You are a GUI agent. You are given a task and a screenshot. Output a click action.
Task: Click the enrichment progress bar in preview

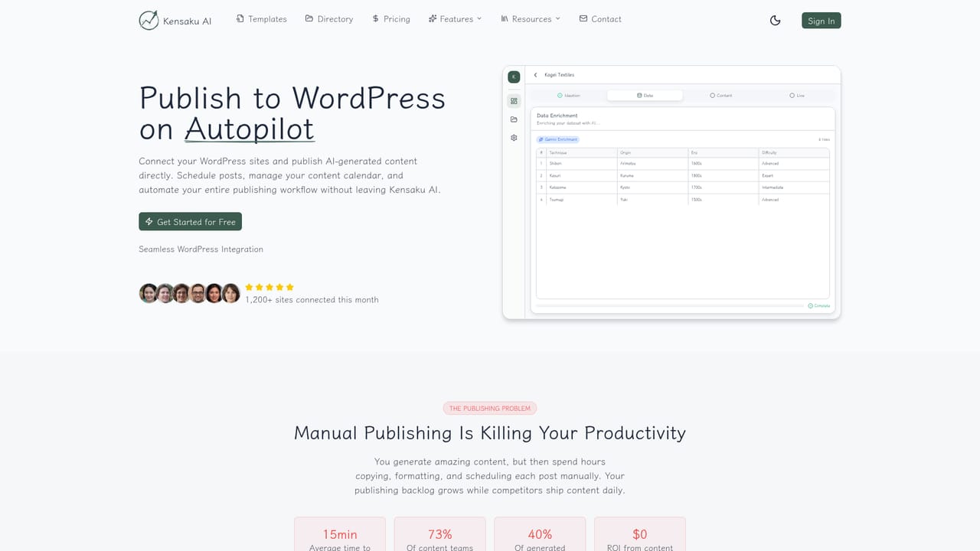coord(670,306)
